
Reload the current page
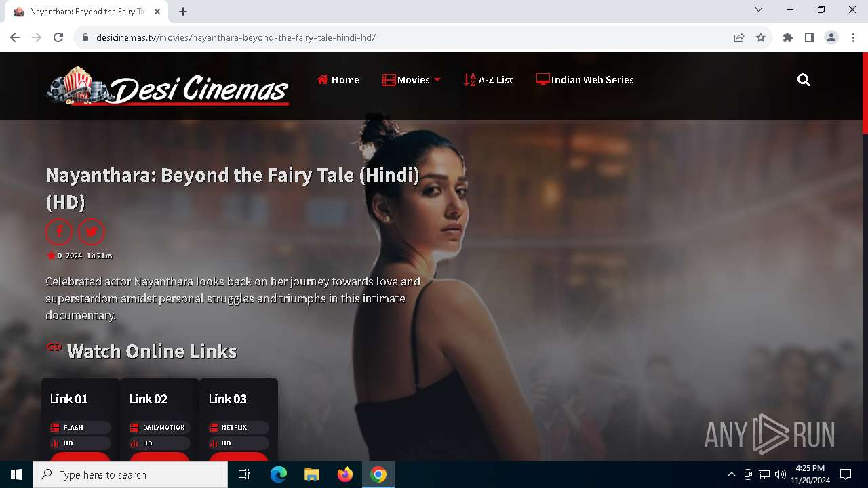coord(58,37)
